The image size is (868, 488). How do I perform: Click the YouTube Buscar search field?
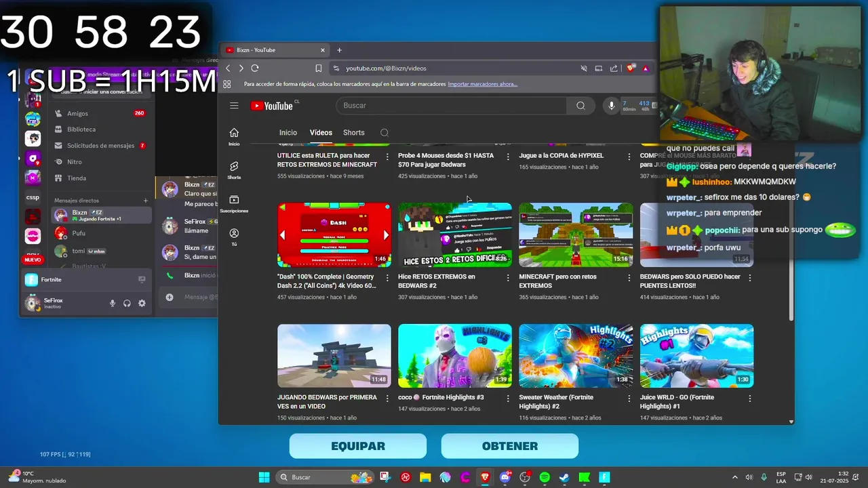pyautogui.click(x=451, y=105)
